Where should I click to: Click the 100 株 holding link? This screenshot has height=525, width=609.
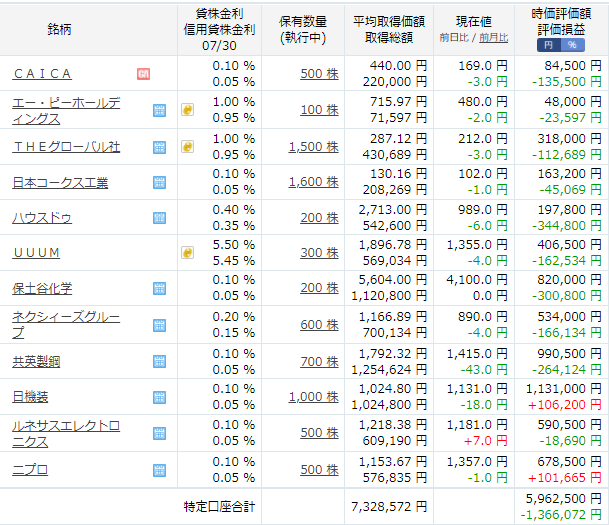click(x=319, y=110)
